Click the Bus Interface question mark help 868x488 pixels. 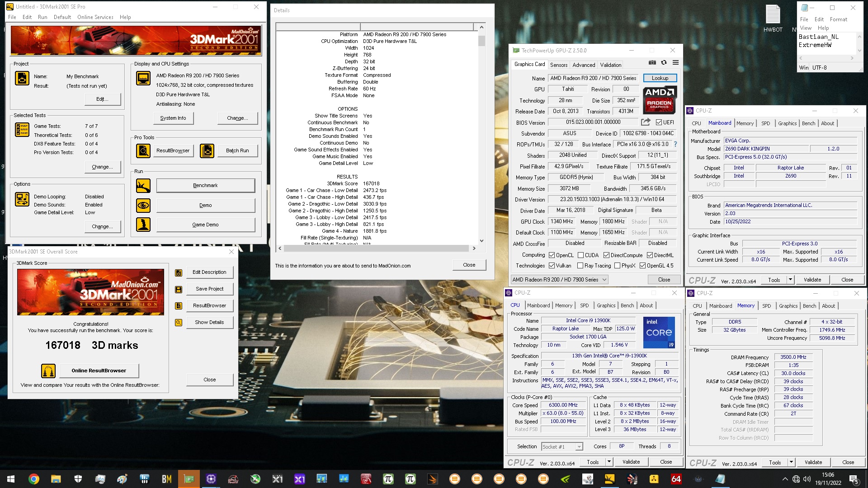pyautogui.click(x=675, y=144)
